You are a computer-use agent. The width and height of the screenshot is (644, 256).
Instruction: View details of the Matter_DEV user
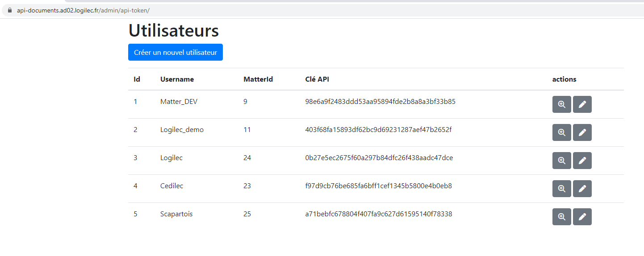click(x=561, y=104)
